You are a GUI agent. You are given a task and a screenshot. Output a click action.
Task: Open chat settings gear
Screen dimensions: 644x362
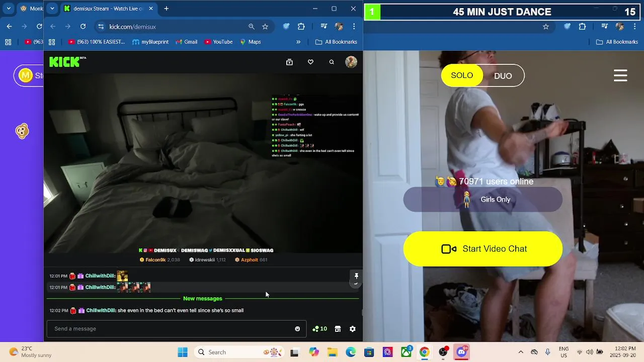353,329
